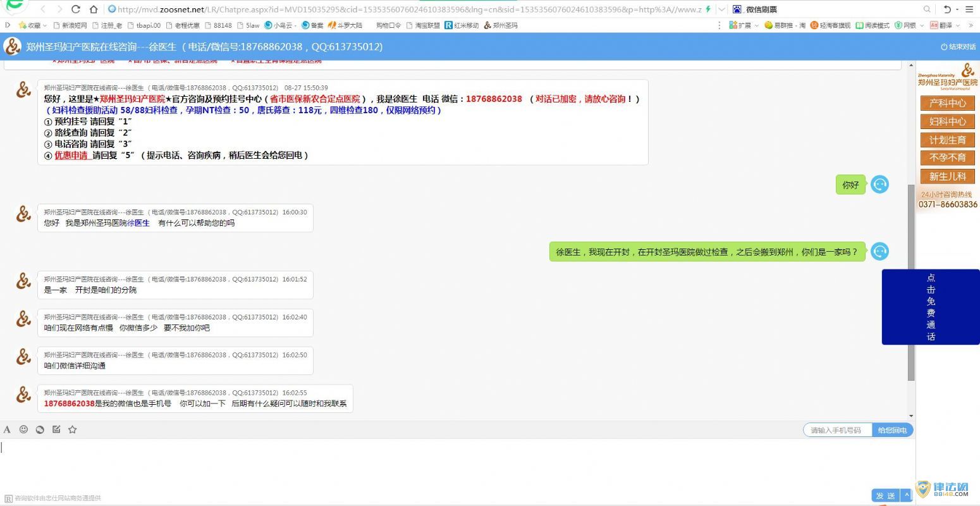980x506 pixels.
Task: Open the 备案 bookmark
Action: point(312,25)
